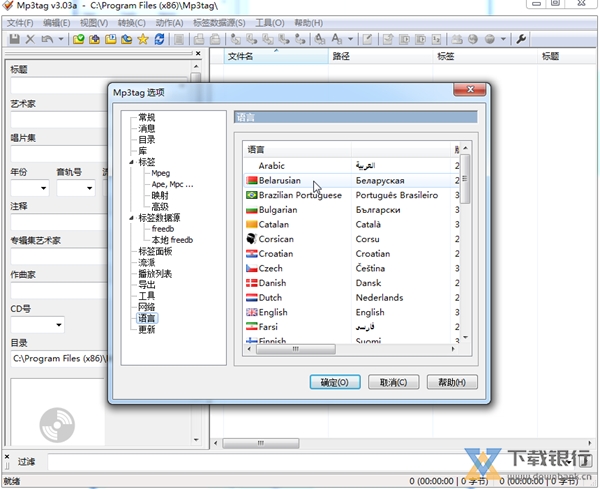Select the Corsican flag icon
Viewport: 600px width, 489px height.
[251, 239]
